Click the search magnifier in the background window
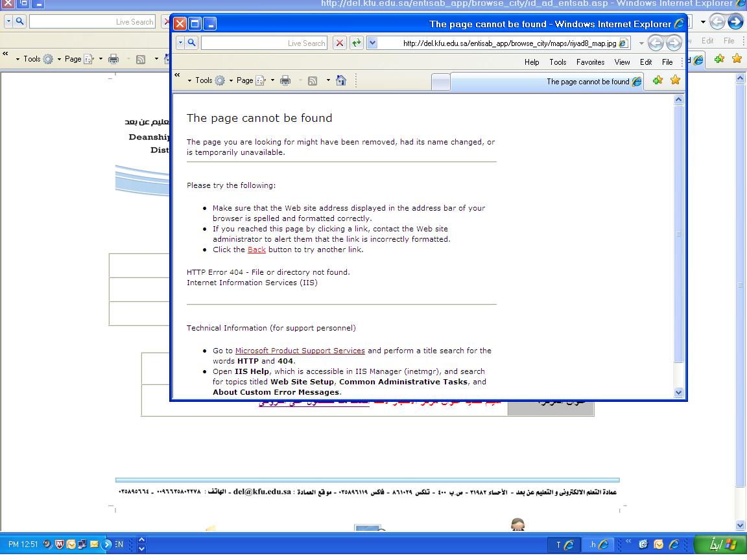This screenshot has width=747, height=560. (19, 21)
